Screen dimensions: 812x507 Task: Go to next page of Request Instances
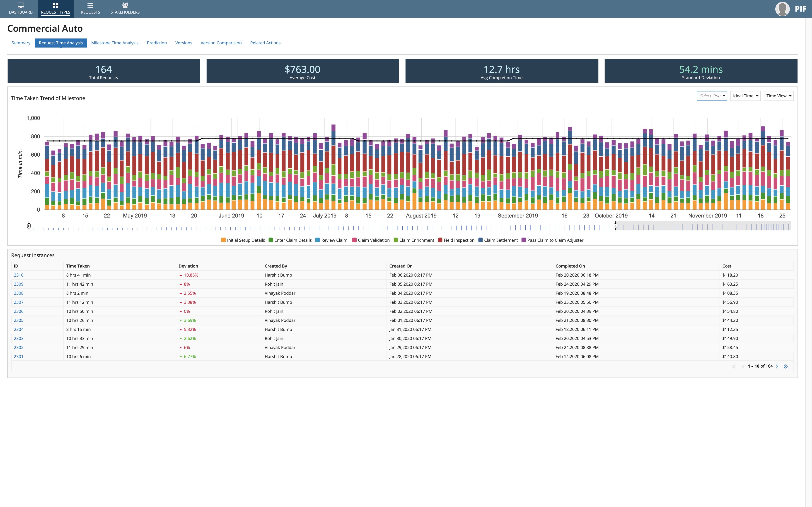pos(777,366)
